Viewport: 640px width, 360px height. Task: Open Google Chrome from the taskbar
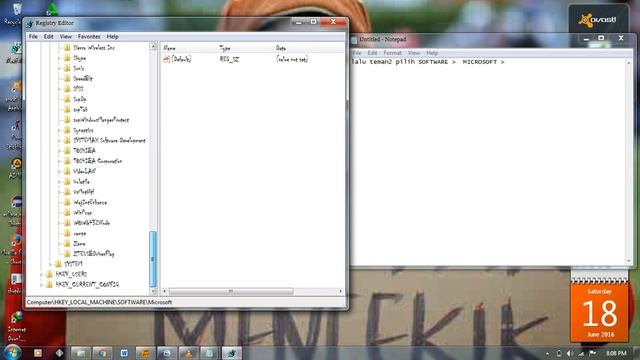[x=102, y=353]
